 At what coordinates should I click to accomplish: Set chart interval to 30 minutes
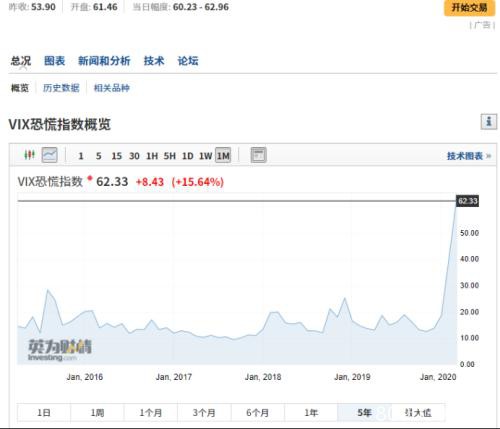pos(134,156)
